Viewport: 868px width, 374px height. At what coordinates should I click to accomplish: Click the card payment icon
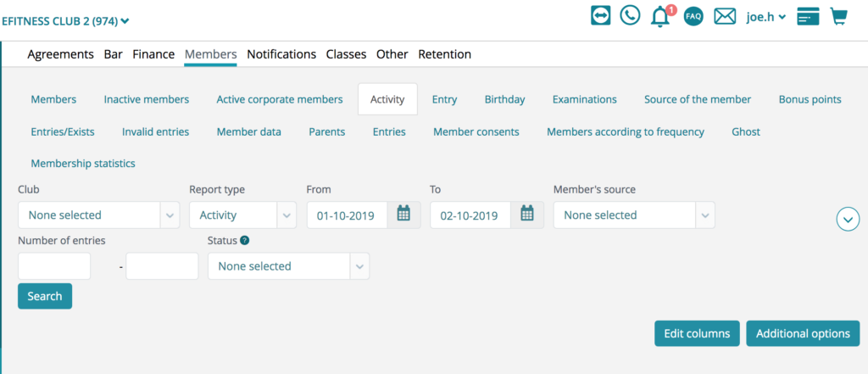808,17
